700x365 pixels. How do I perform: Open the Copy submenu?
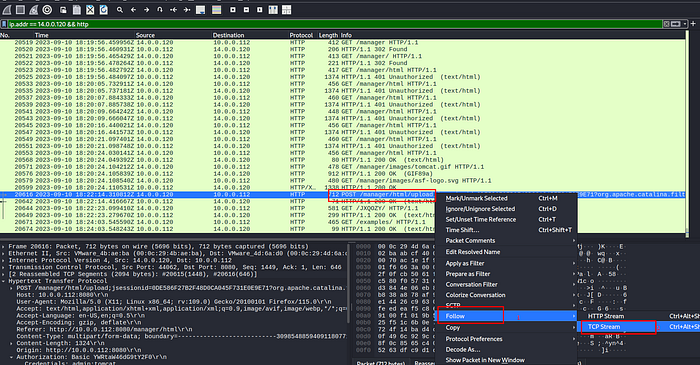[506, 328]
